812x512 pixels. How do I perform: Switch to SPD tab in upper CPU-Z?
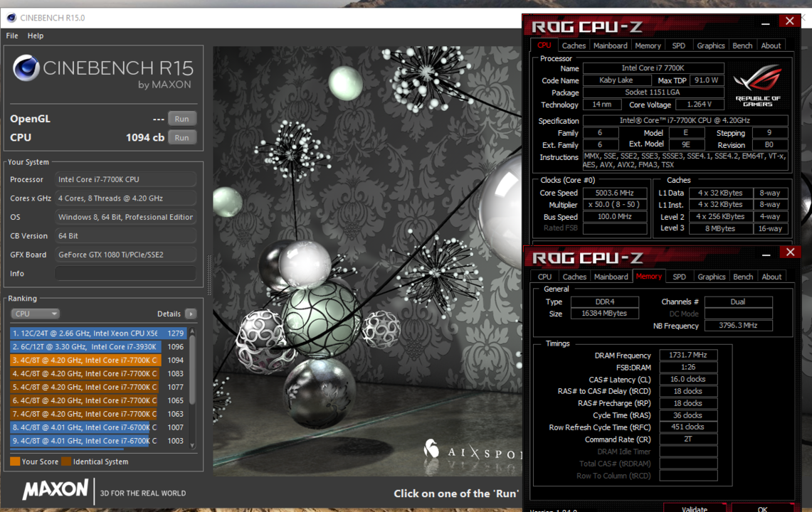click(x=678, y=46)
